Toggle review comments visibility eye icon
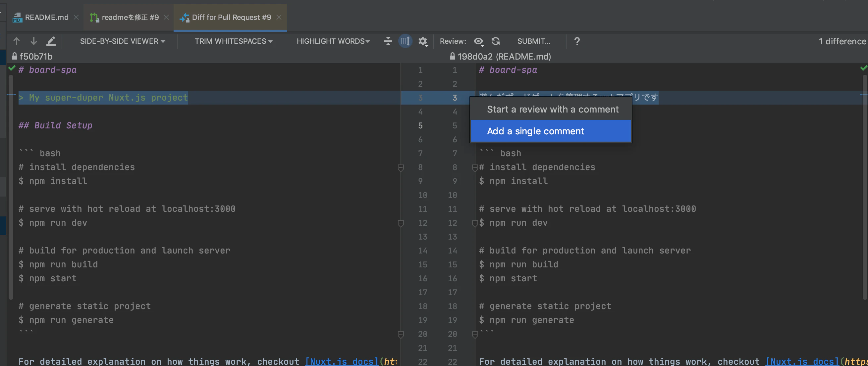The width and height of the screenshot is (868, 366). point(478,41)
